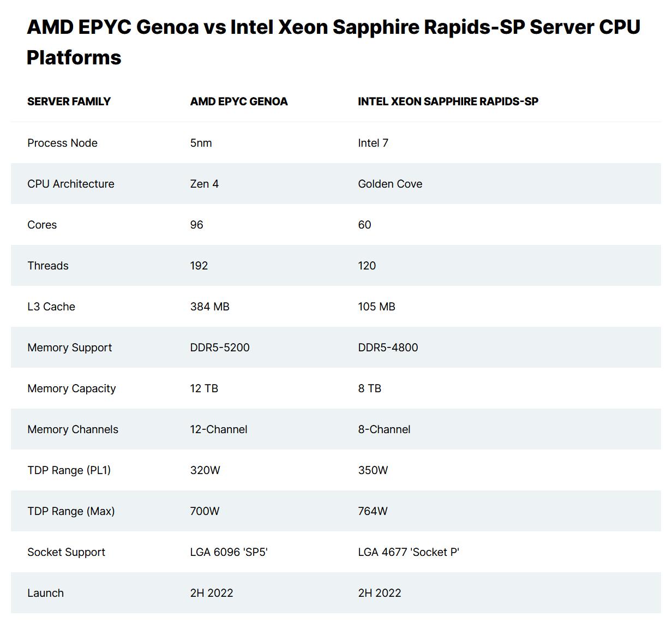Click the DDR5-5200 memory support value

pos(220,348)
